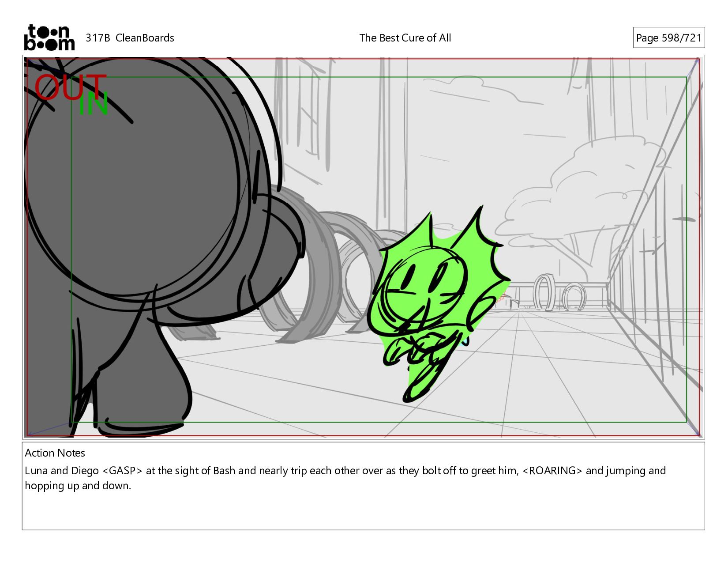The width and height of the screenshot is (728, 563).
Task: Click the 'Action Notes' heading
Action: coord(55,453)
